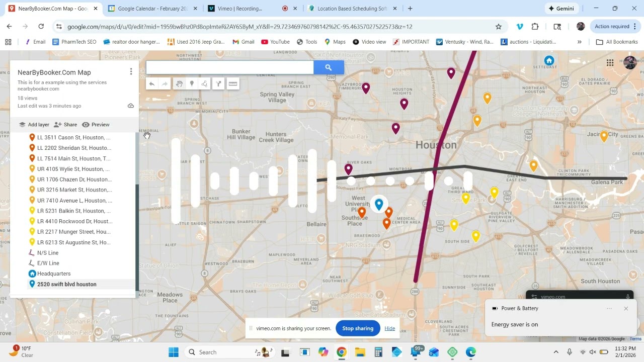
Task: Open the Google apps grid
Action: [610, 63]
